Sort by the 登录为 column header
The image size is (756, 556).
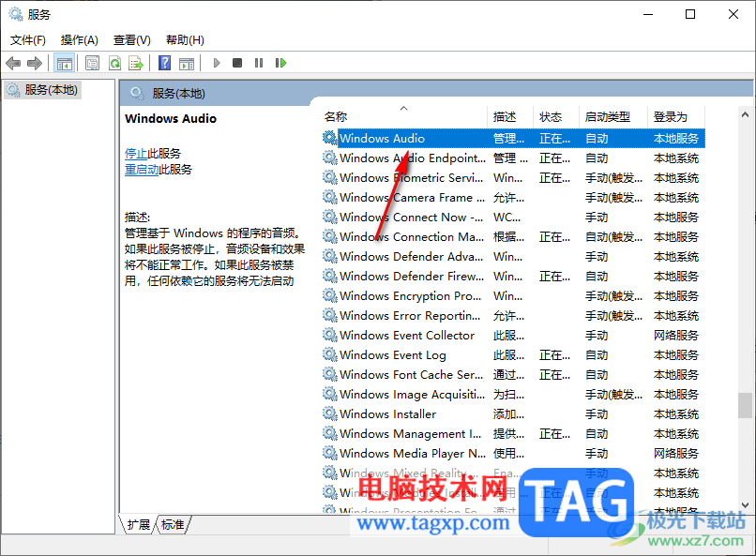[676, 117]
